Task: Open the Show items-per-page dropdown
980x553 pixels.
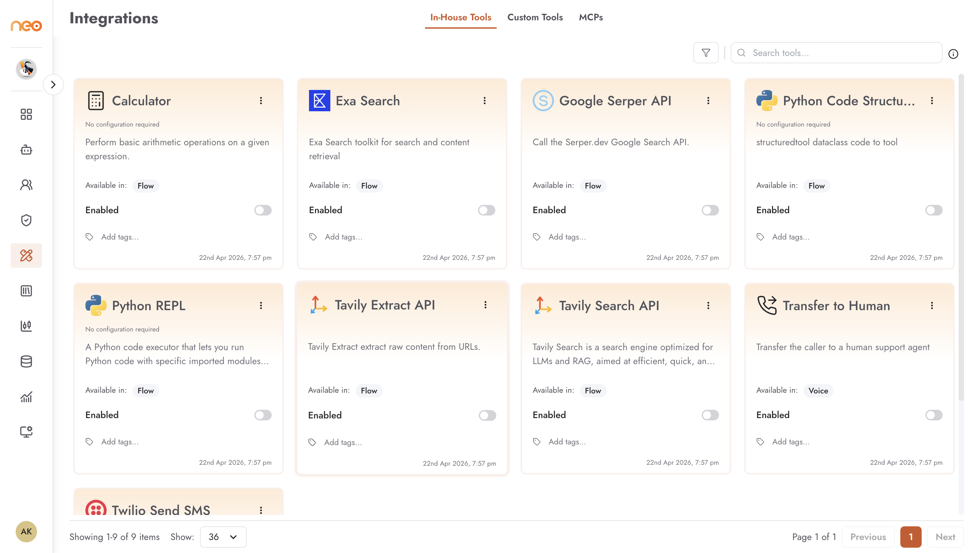Action: [223, 537]
